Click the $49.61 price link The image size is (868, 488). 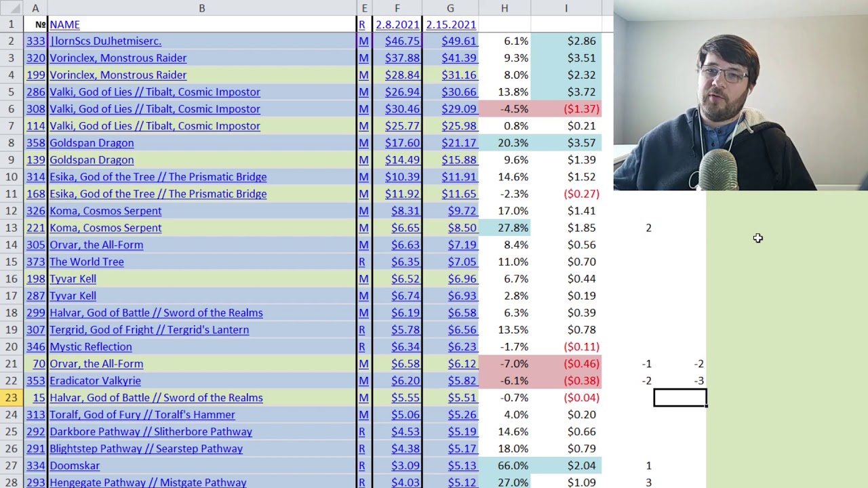tap(458, 41)
